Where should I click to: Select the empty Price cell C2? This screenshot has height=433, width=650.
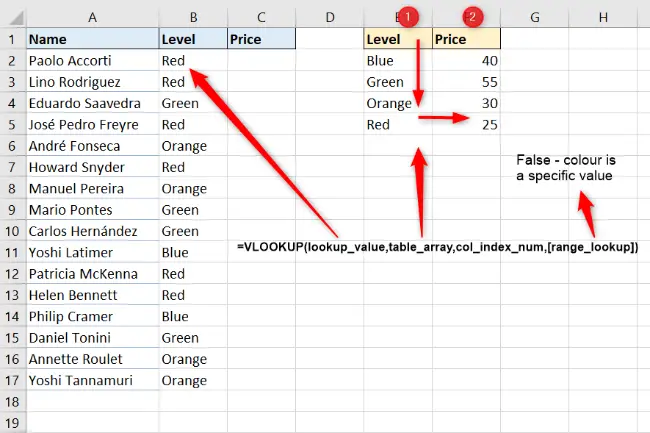pyautogui.click(x=261, y=60)
